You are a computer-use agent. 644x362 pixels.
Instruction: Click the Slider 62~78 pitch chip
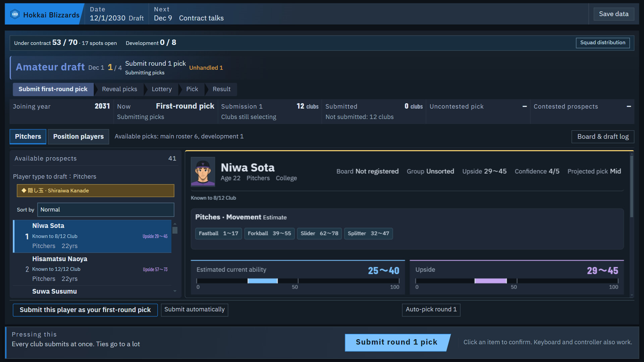click(319, 233)
